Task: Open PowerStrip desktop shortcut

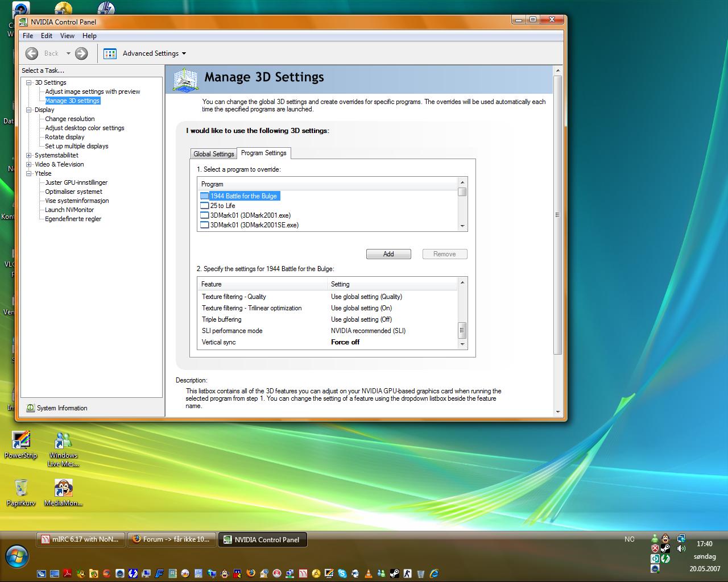Action: (20, 446)
